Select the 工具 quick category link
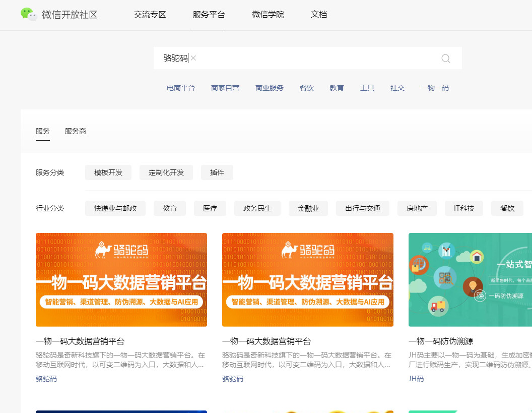532x413 pixels. point(367,88)
